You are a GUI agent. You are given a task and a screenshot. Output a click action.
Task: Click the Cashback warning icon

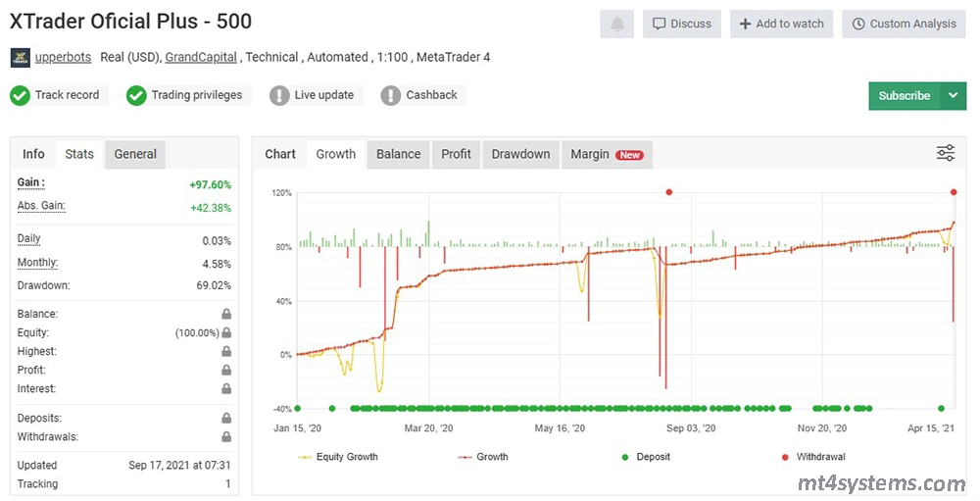[x=391, y=96]
